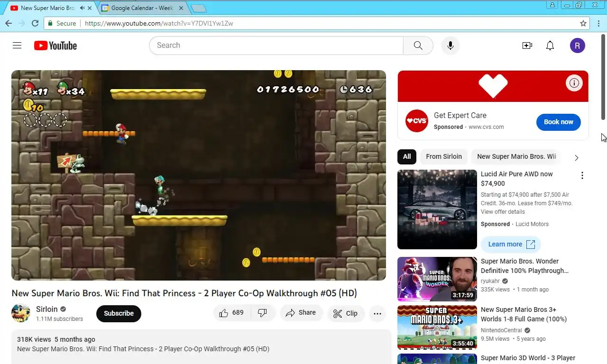Open the Sirloin channel name link
Screen dimensions: 607x364
coord(47,309)
